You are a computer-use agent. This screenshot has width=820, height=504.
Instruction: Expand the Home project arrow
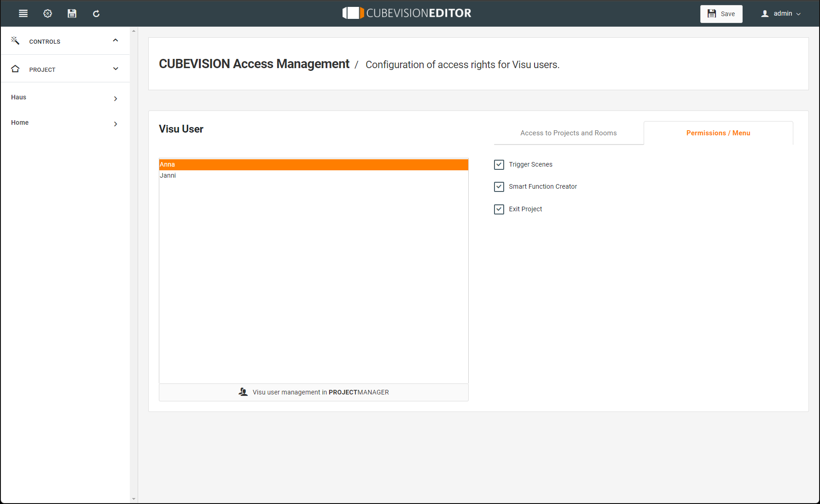coord(116,124)
